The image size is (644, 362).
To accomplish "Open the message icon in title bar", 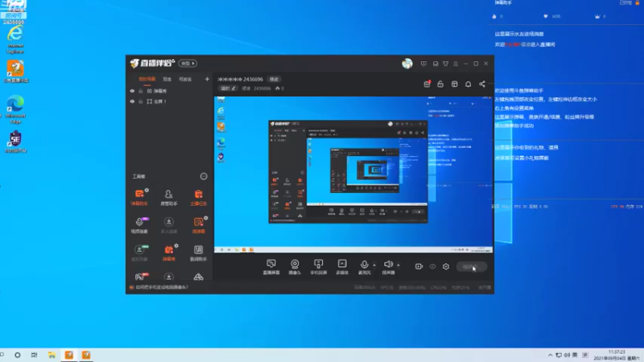I will (423, 64).
